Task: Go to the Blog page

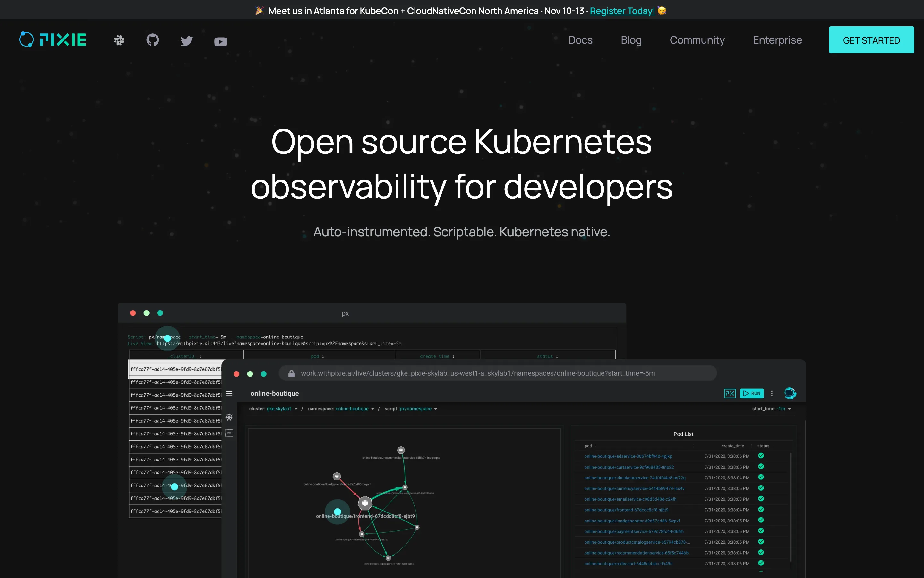Action: [x=631, y=40]
